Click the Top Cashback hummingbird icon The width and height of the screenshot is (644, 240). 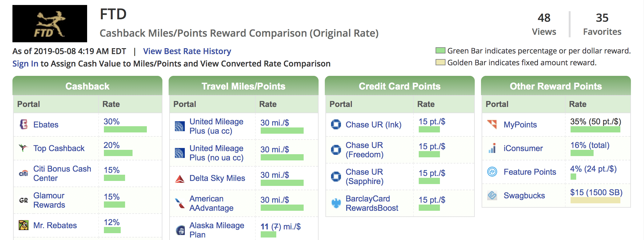pyautogui.click(x=23, y=148)
